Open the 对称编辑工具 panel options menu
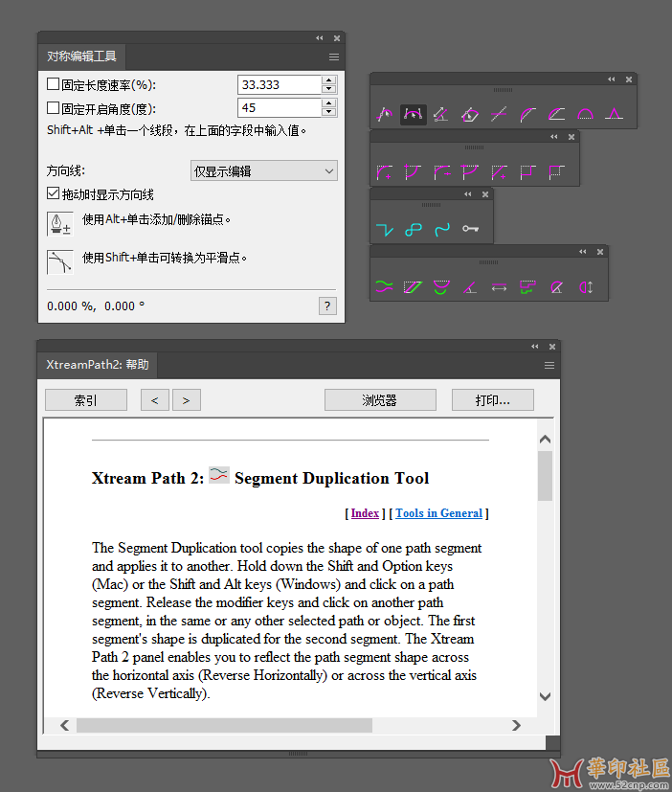 pyautogui.click(x=334, y=57)
